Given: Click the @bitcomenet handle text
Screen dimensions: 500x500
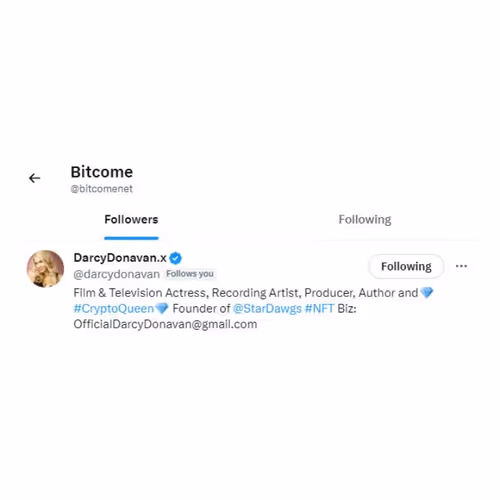Looking at the screenshot, I should [x=102, y=189].
